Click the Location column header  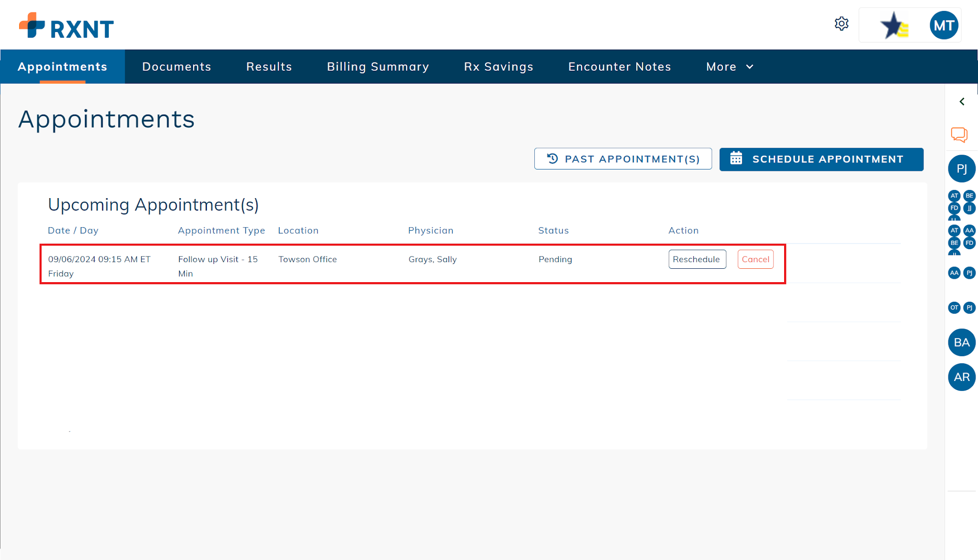298,231
